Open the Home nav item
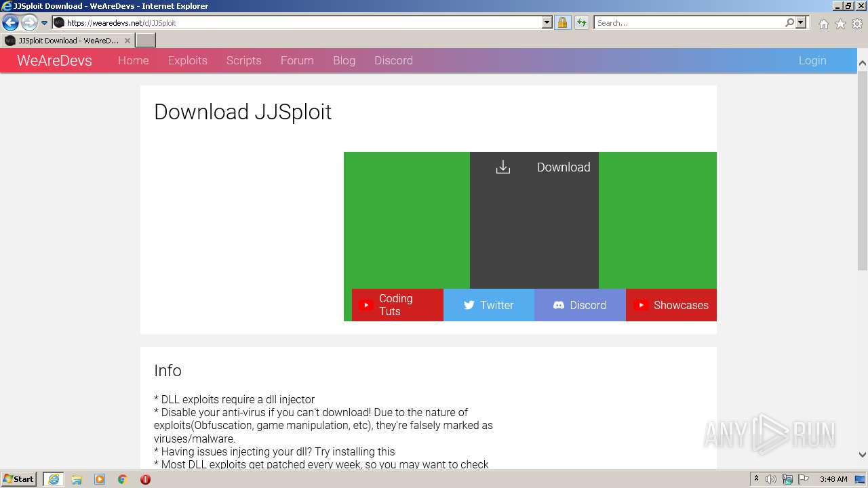 click(x=133, y=60)
